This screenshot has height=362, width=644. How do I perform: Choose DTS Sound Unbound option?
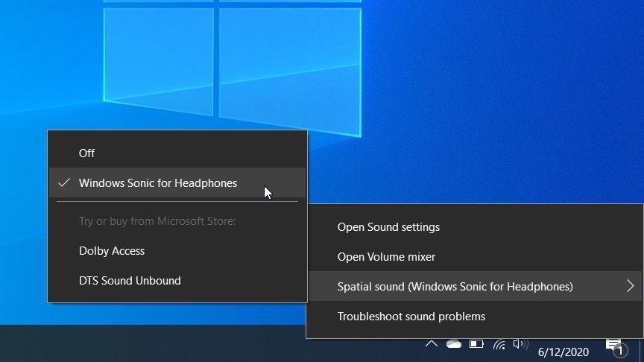(x=177, y=281)
